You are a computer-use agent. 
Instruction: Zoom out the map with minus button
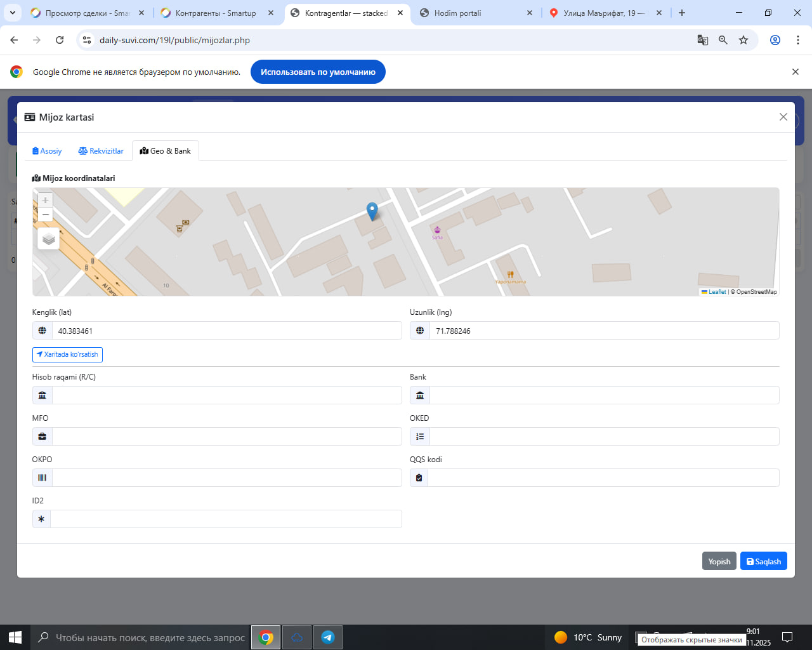[x=45, y=215]
